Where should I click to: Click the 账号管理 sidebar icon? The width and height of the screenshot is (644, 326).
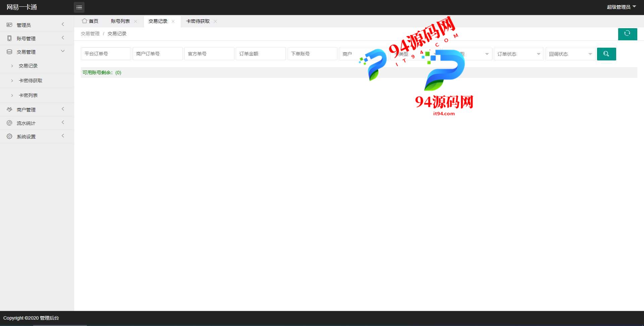[x=9, y=38]
